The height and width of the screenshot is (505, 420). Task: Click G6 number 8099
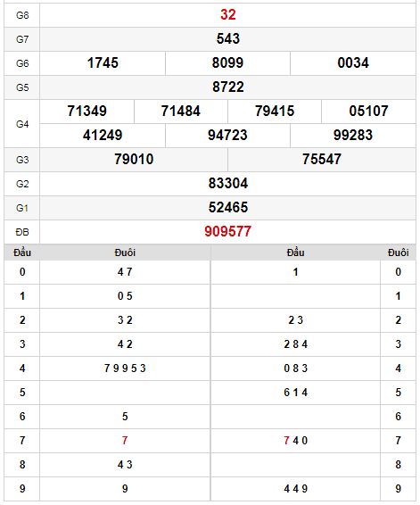[x=227, y=63]
